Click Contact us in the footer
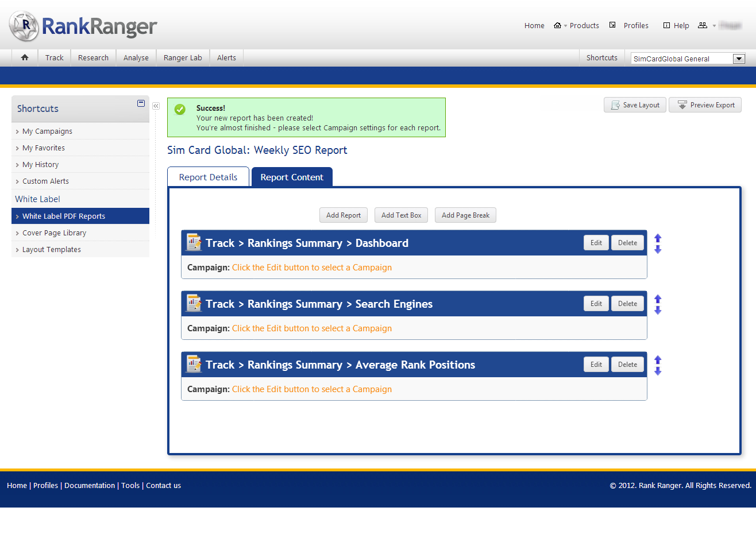 (163, 486)
